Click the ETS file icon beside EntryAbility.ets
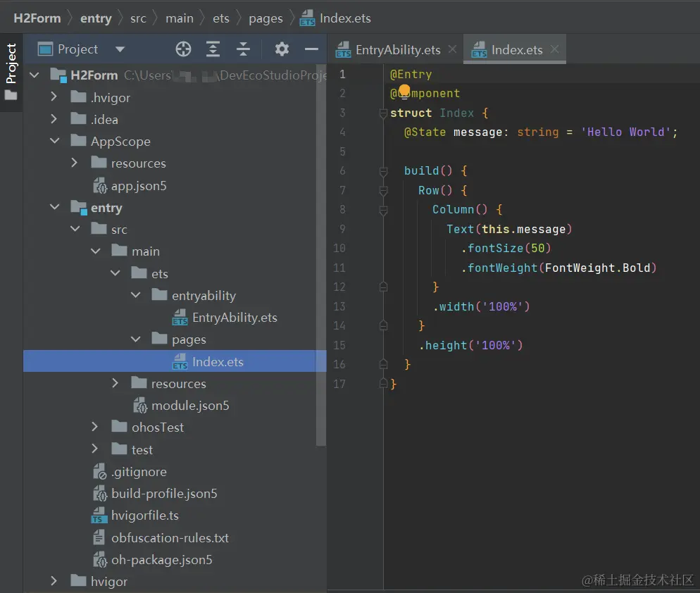 coord(180,318)
